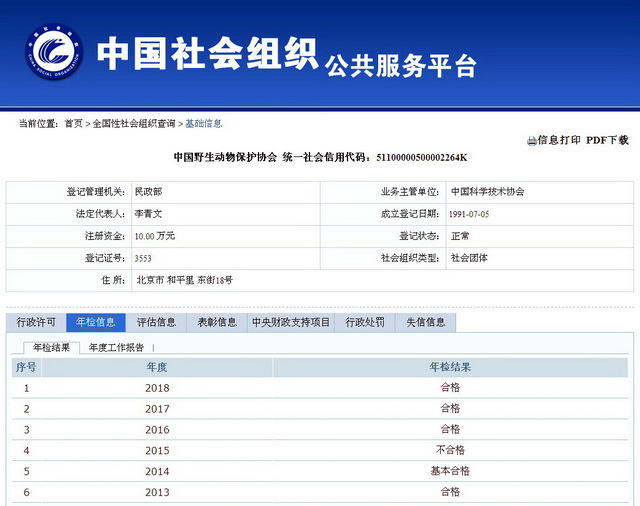Click the 合格 result for 2017

(x=450, y=408)
